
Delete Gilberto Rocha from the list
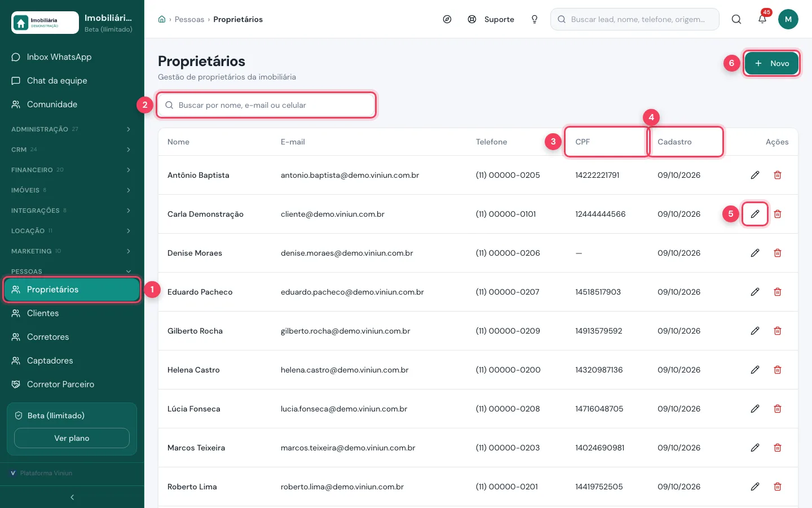click(x=778, y=331)
